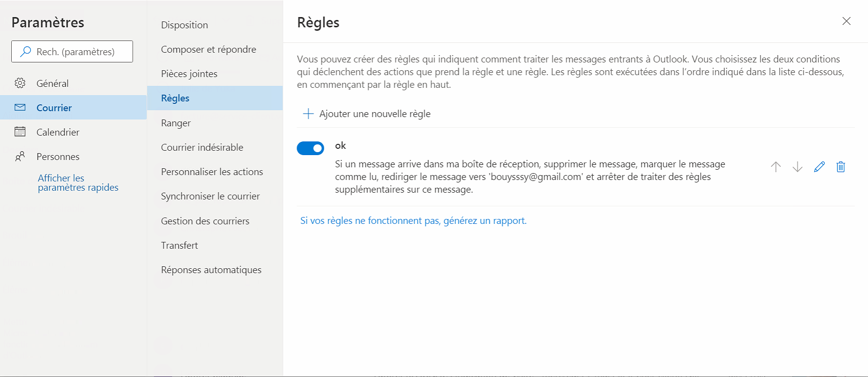Click the Général gear icon
This screenshot has width=868, height=377.
20,83
